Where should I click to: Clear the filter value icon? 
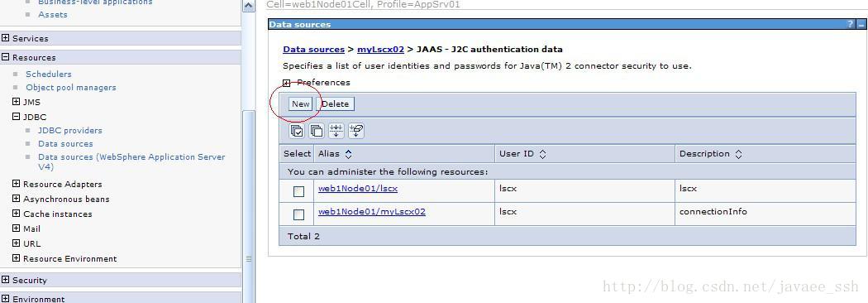355,131
